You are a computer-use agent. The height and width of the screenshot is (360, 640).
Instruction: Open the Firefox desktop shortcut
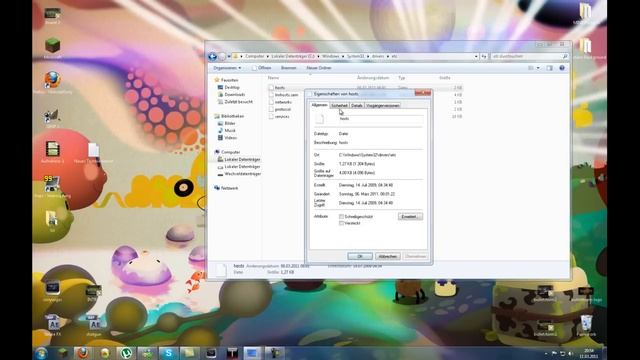(x=53, y=82)
